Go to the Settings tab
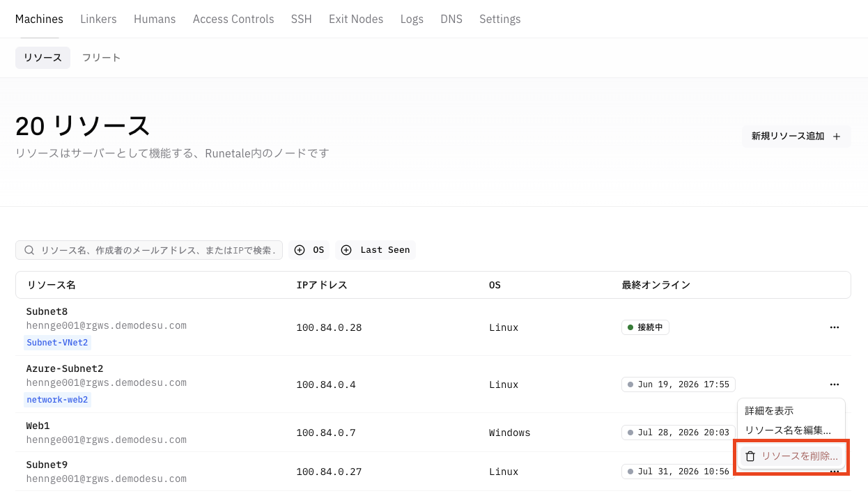Image resolution: width=868 pixels, height=498 pixels. point(500,19)
